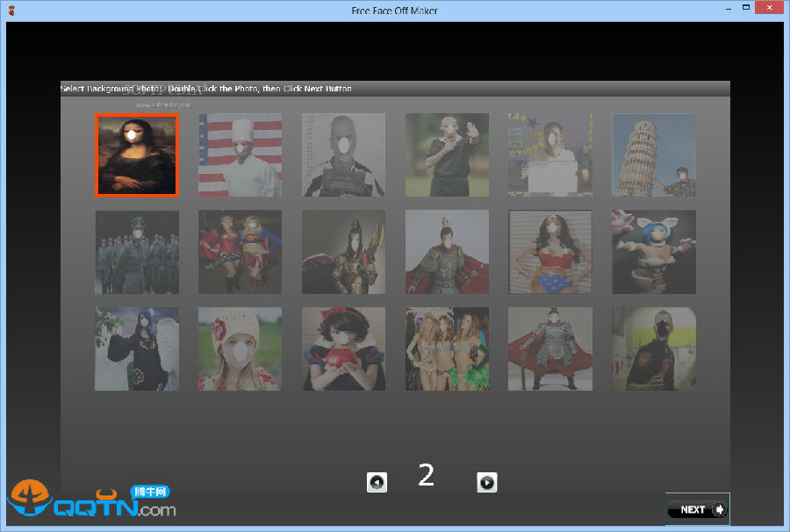Select the two superhero costume women photo
This screenshot has height=532, width=790.
pos(240,252)
